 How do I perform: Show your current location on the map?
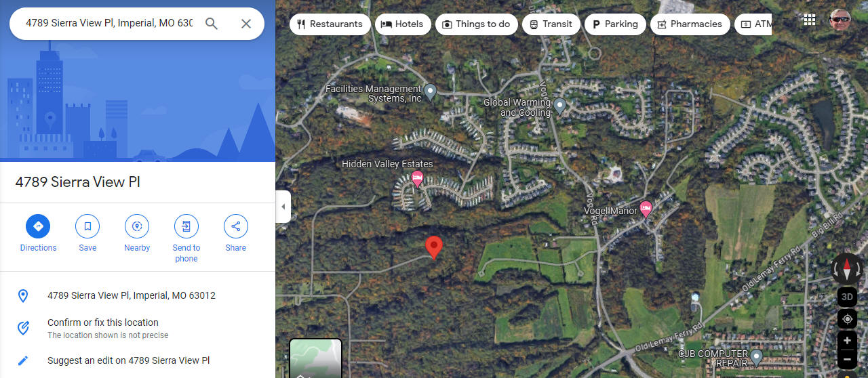coord(847,319)
